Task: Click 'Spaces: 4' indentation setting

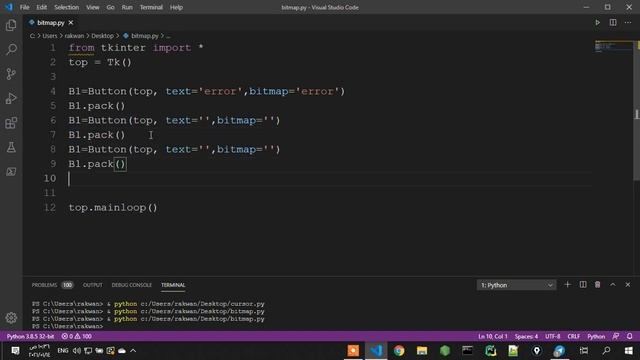Action: pyautogui.click(x=526, y=336)
